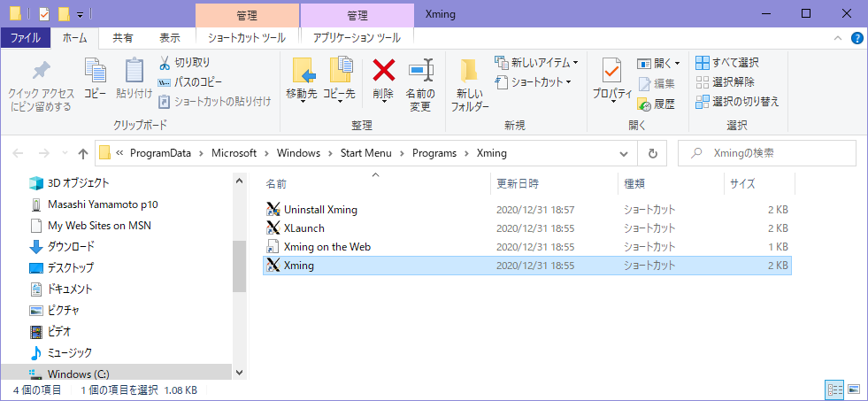Click the Paste clipboard icon

point(134,71)
